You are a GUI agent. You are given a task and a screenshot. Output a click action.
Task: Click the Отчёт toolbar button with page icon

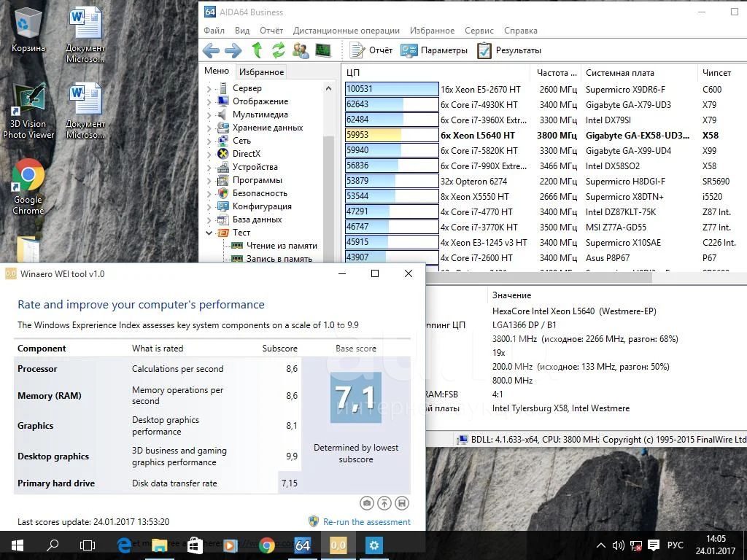pyautogui.click(x=371, y=50)
